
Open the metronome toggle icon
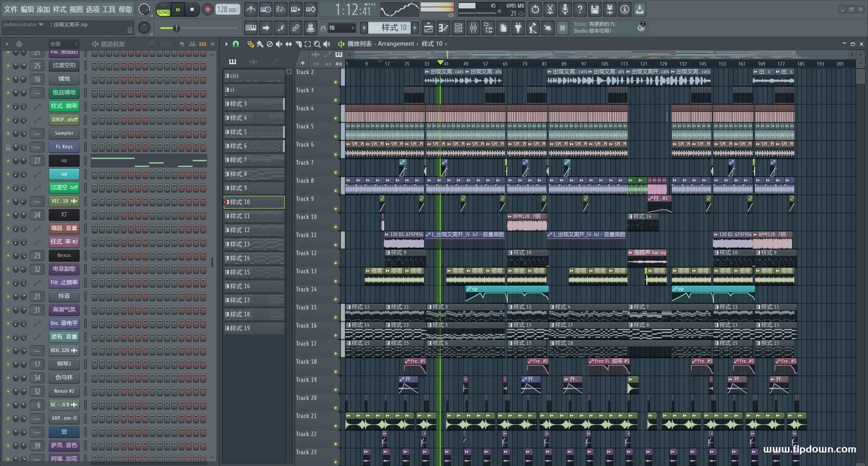pos(251,10)
